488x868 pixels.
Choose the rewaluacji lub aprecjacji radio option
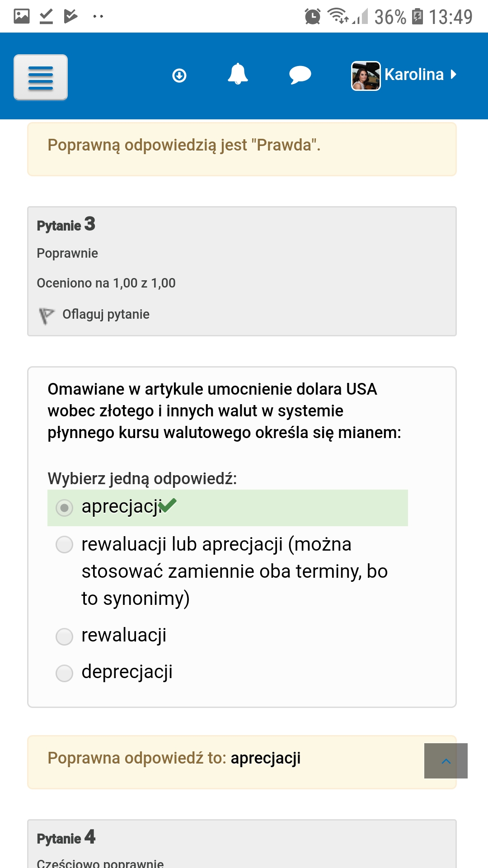coord(64,544)
